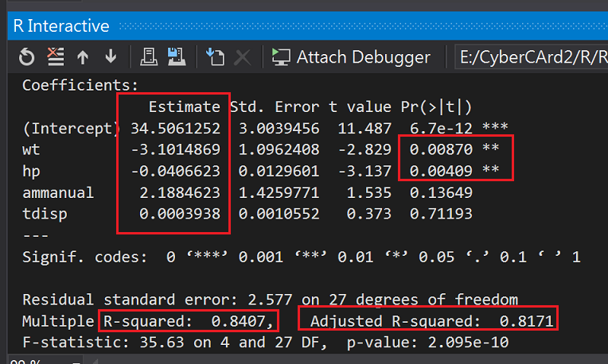Click the Adjusted R-squared value 0.8171

[x=526, y=321]
